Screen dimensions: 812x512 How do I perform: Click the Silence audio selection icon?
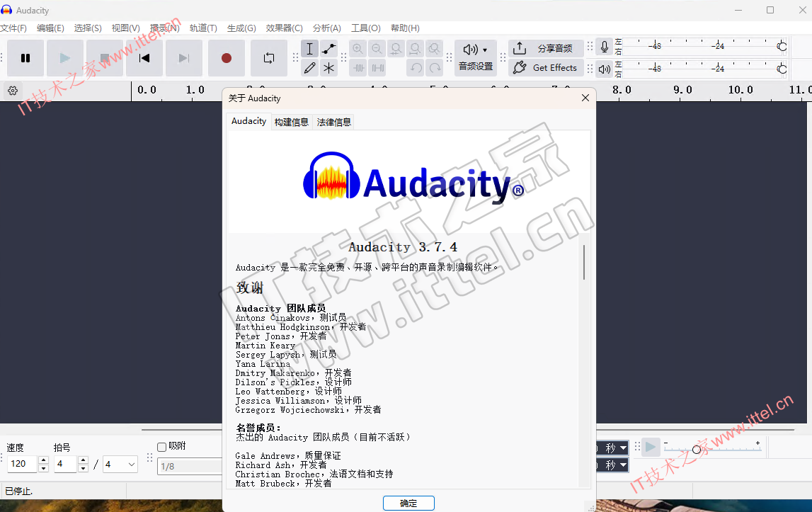click(x=378, y=68)
